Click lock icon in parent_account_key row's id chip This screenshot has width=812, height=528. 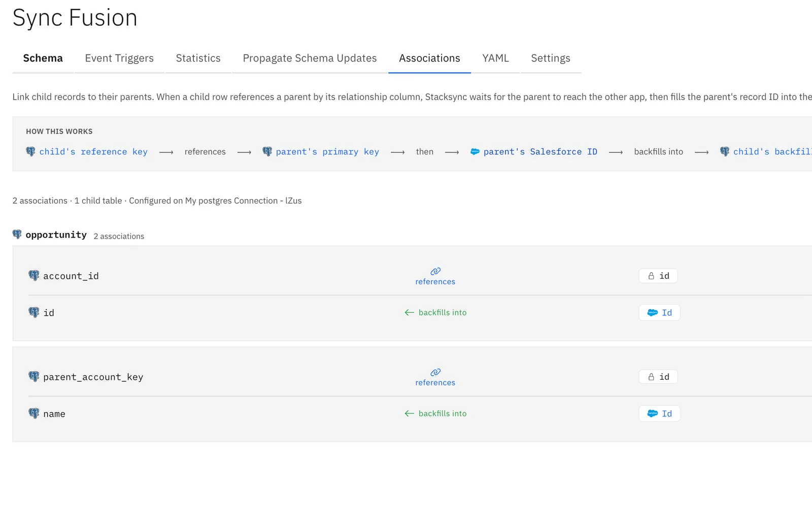(651, 377)
